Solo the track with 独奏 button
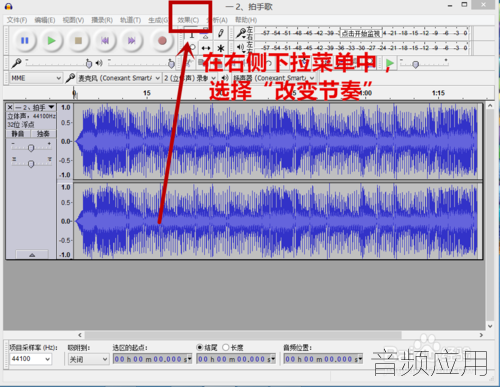The image size is (500, 387). pyautogui.click(x=43, y=134)
